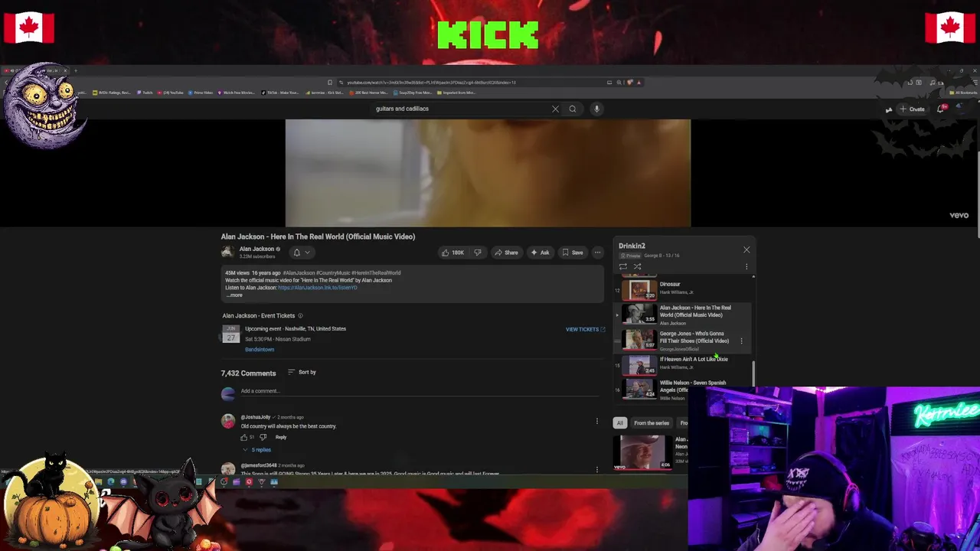Close the Drinkin2 playlist panel
Screen dimensions: 980x551
746,249
